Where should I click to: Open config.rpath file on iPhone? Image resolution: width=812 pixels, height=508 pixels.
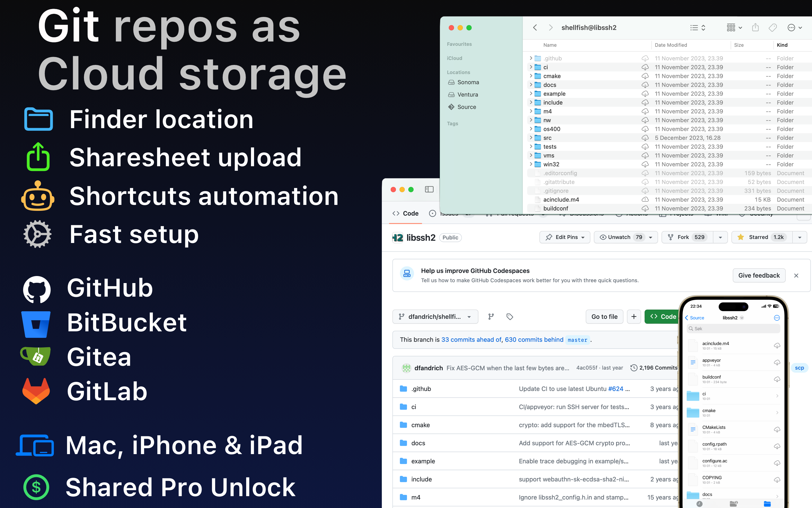[733, 446]
